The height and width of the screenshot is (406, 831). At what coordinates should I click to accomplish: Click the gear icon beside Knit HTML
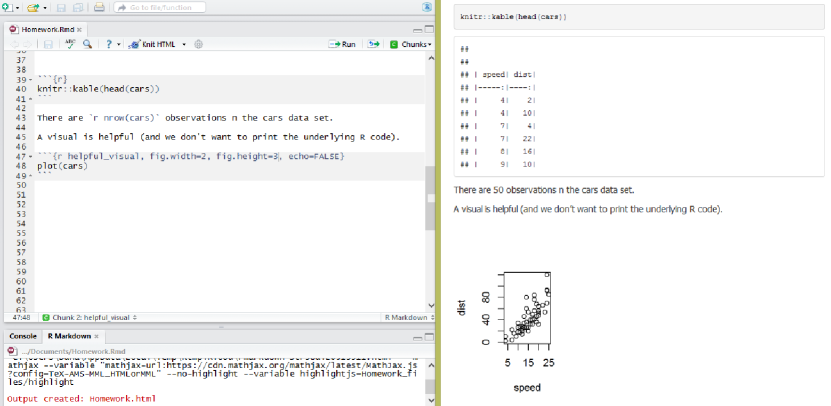point(198,44)
